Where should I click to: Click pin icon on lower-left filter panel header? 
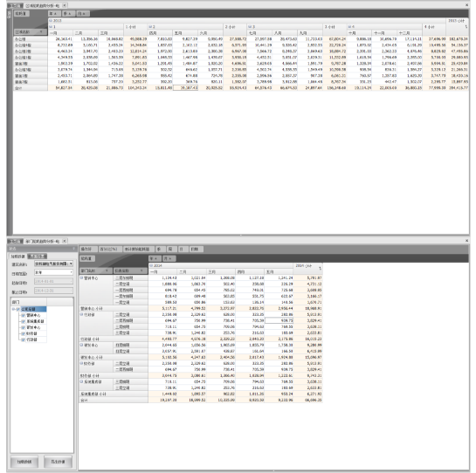click(x=73, y=249)
